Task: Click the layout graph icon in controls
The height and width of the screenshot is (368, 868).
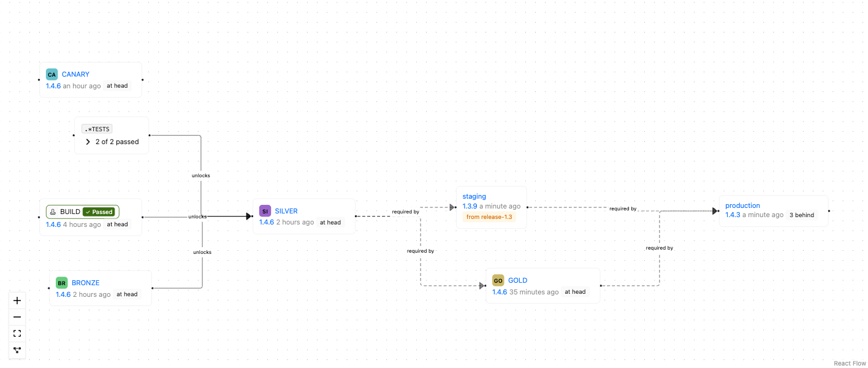Action: tap(17, 350)
